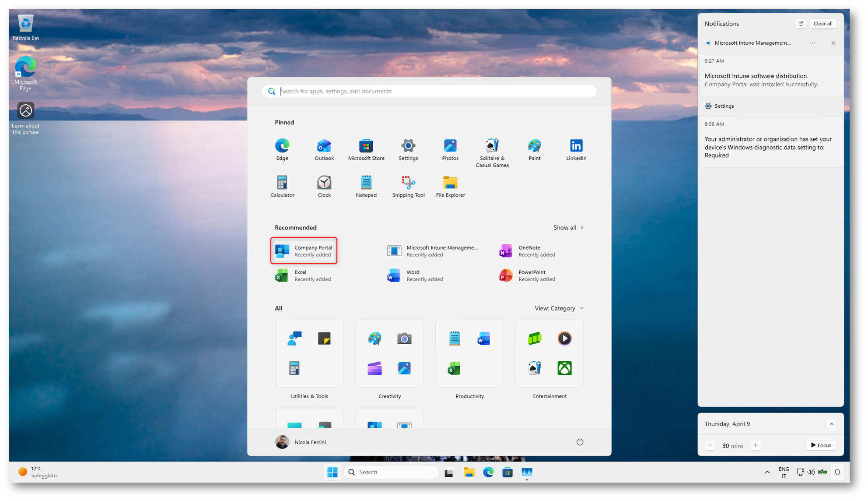Screen dimensions: 868x501
Task: Increase focus minutes with plus button
Action: (x=756, y=445)
